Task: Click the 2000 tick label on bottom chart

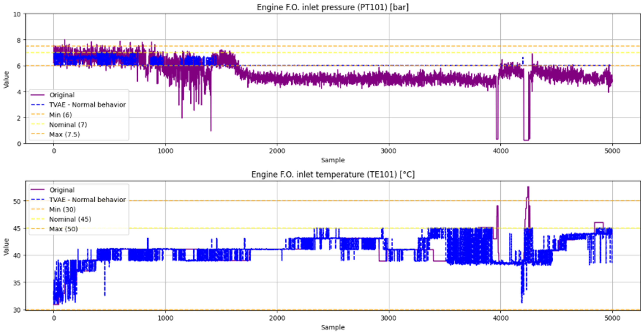Action: pyautogui.click(x=277, y=318)
